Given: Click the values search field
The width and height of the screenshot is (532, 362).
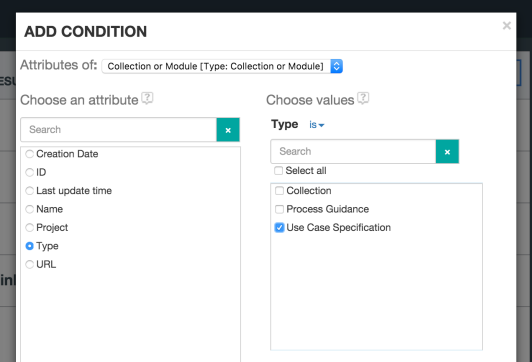Looking at the screenshot, I should (x=353, y=151).
